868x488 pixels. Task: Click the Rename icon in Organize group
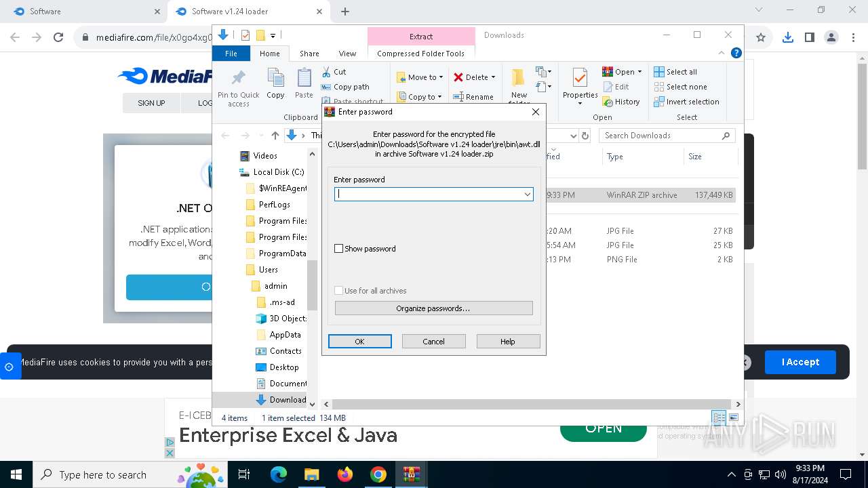458,97
